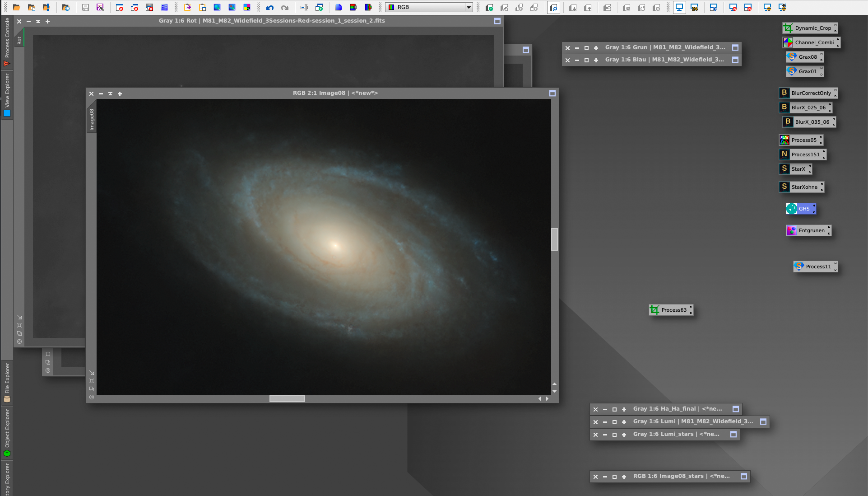This screenshot has height=496, width=868.
Task: Click the scroll-right arrow in Image08 window
Action: click(x=547, y=398)
